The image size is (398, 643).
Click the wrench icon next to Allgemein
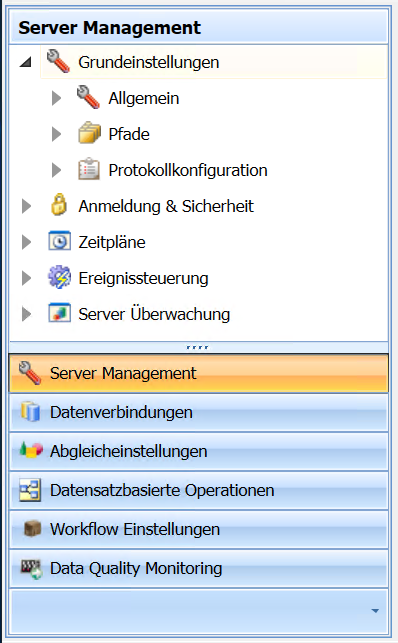coord(88,97)
